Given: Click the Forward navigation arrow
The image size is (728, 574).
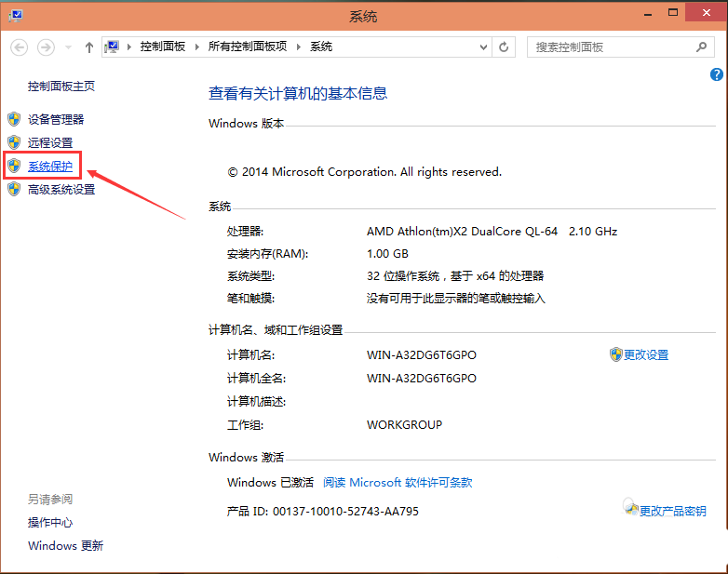Looking at the screenshot, I should (46, 47).
